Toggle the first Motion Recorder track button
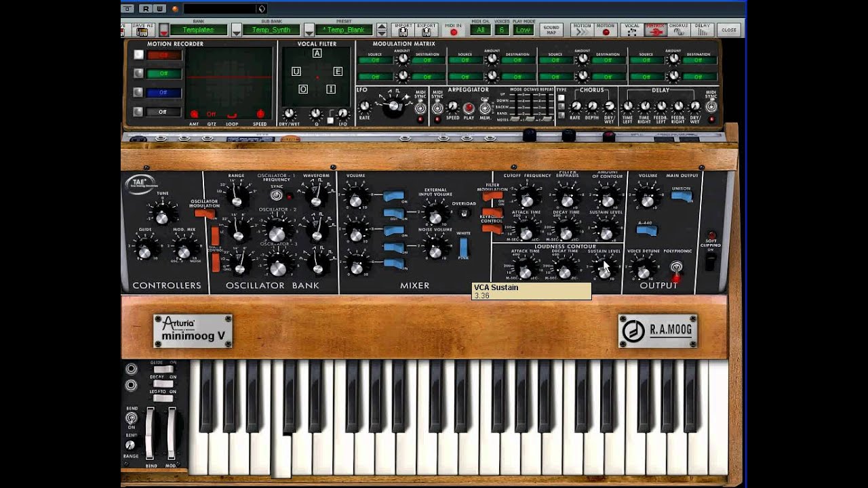868x488 pixels. coord(138,55)
